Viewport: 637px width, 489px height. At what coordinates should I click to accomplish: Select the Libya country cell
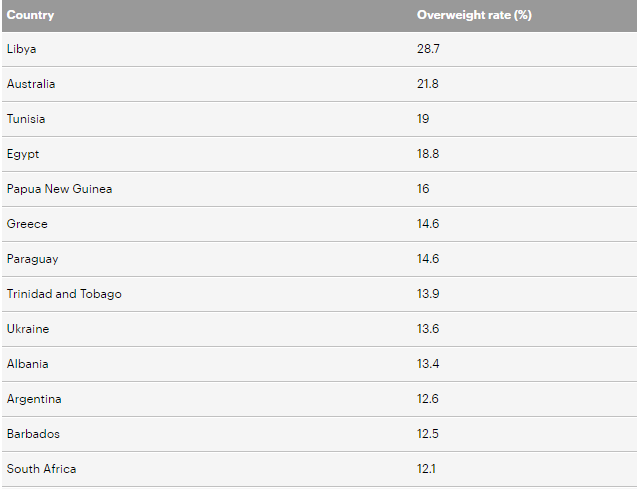click(x=22, y=49)
